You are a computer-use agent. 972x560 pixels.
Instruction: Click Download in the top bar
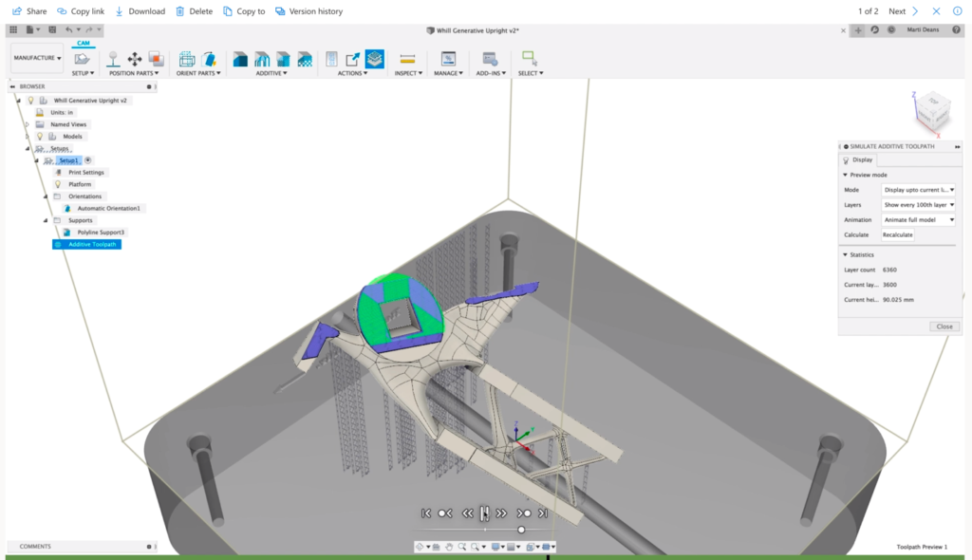(140, 11)
